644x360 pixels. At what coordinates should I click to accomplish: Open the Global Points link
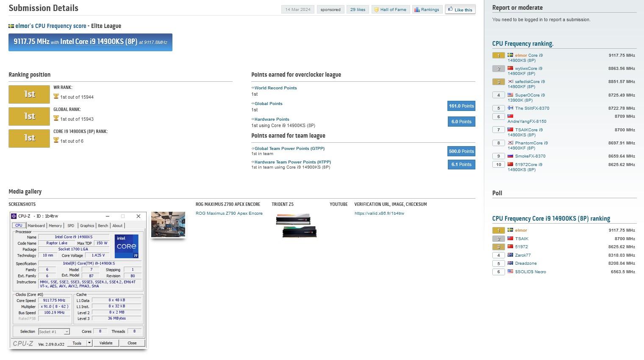coord(269,104)
